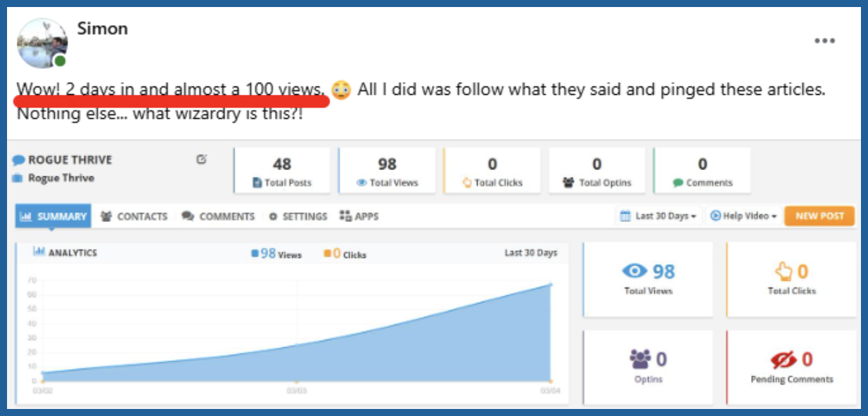Expand the Last 30 Days dropdown
This screenshot has height=416, width=868.
click(x=658, y=216)
